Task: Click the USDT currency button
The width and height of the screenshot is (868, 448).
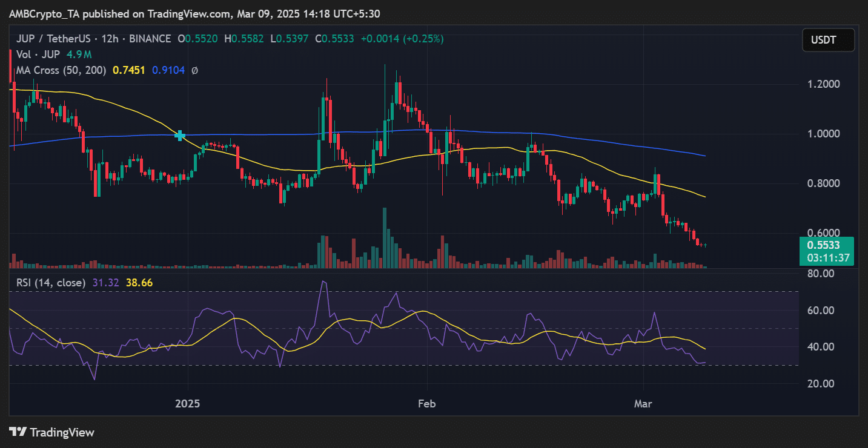Action: (828, 40)
